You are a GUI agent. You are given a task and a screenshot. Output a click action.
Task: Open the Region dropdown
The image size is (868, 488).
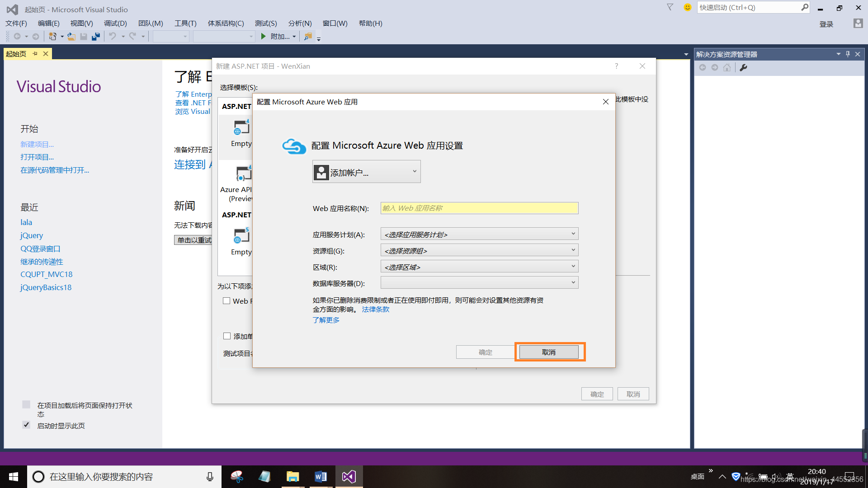coord(480,267)
